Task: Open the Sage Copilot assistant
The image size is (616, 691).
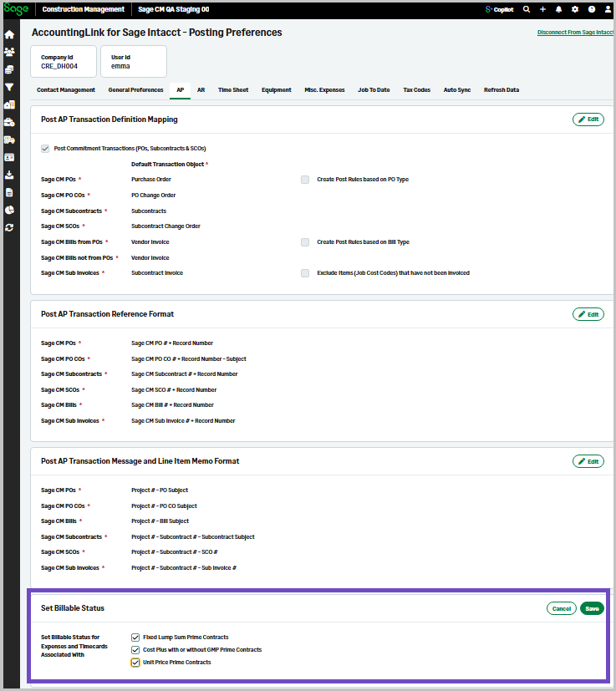Action: click(499, 9)
